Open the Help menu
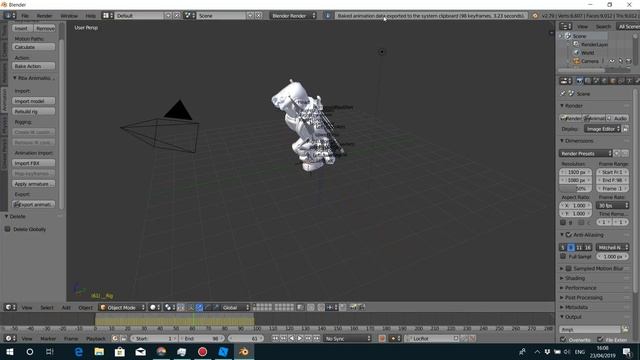Screen dimensions: 640x360 tap(91, 16)
